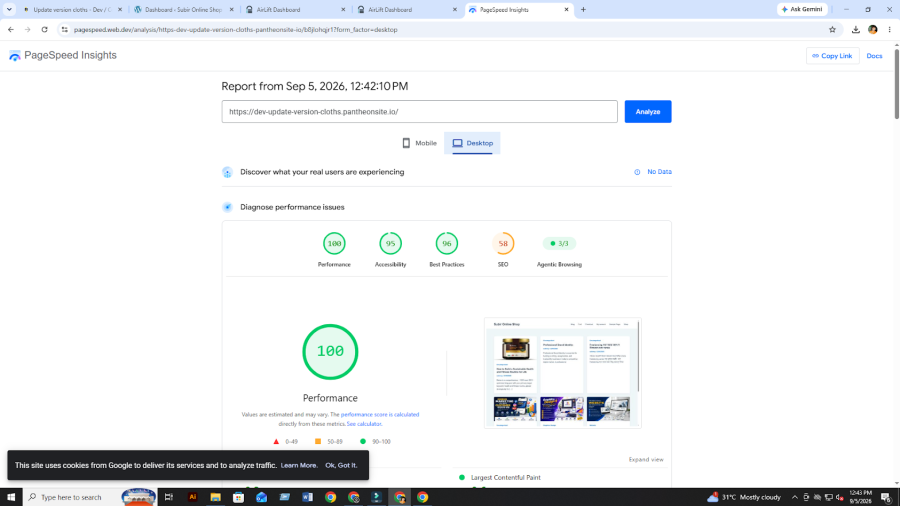Open the performance score is calculated link

click(x=380, y=414)
